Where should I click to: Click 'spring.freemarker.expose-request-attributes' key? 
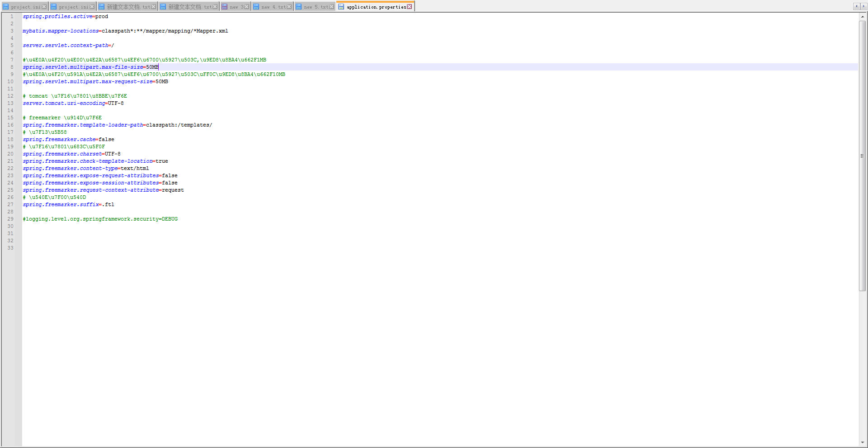point(91,175)
